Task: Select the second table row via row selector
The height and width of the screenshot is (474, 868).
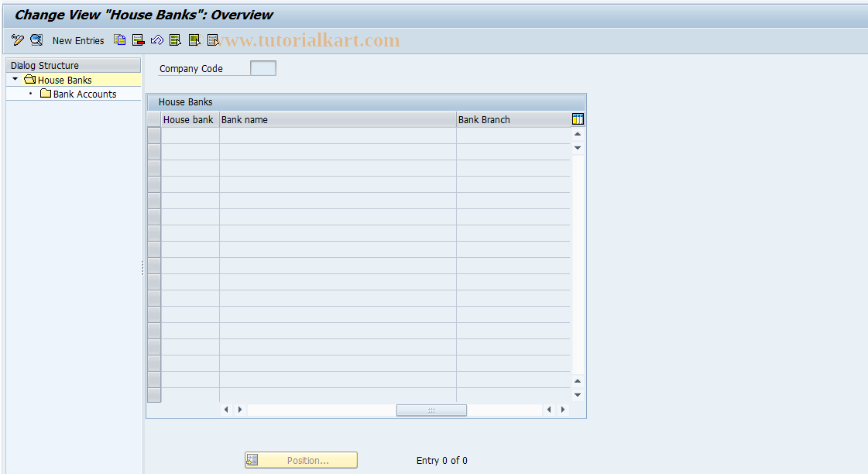Action: [154, 152]
